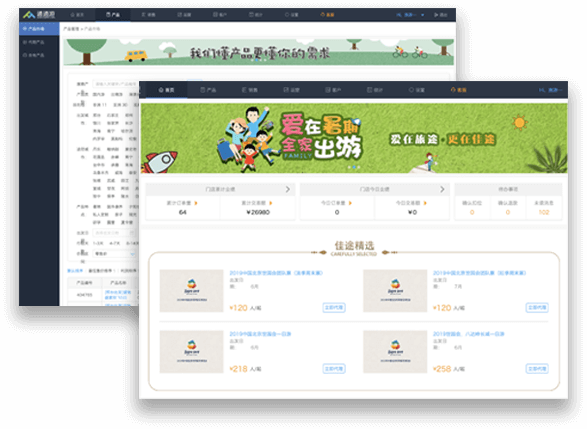Viewport: 587px width, 429px height.
Task: Click the orange arrow beside 累计订单量
Action: [x=196, y=203]
